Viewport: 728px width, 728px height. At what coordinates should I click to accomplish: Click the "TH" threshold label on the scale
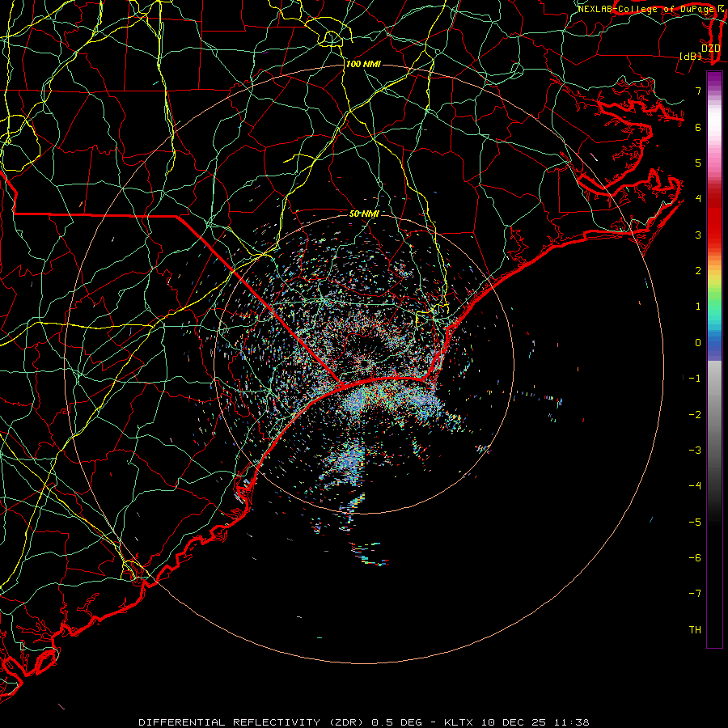pyautogui.click(x=695, y=630)
